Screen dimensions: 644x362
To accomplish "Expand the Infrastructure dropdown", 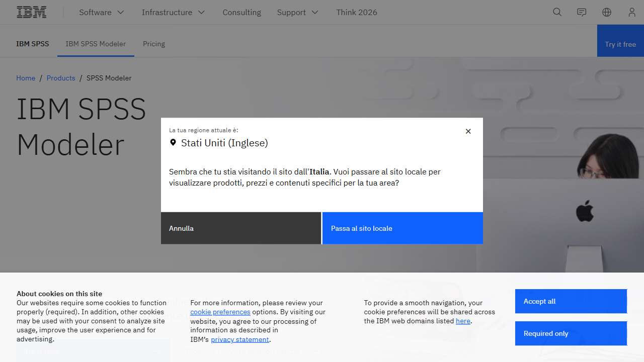I will (x=174, y=12).
